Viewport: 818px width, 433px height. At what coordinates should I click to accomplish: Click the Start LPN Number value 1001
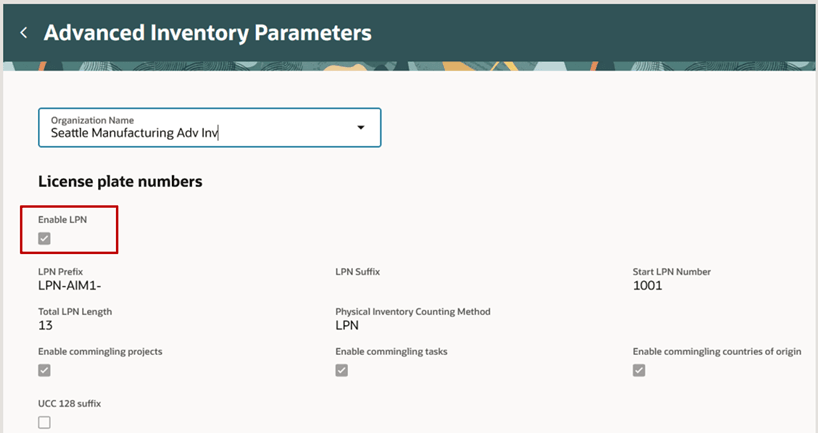click(x=647, y=285)
